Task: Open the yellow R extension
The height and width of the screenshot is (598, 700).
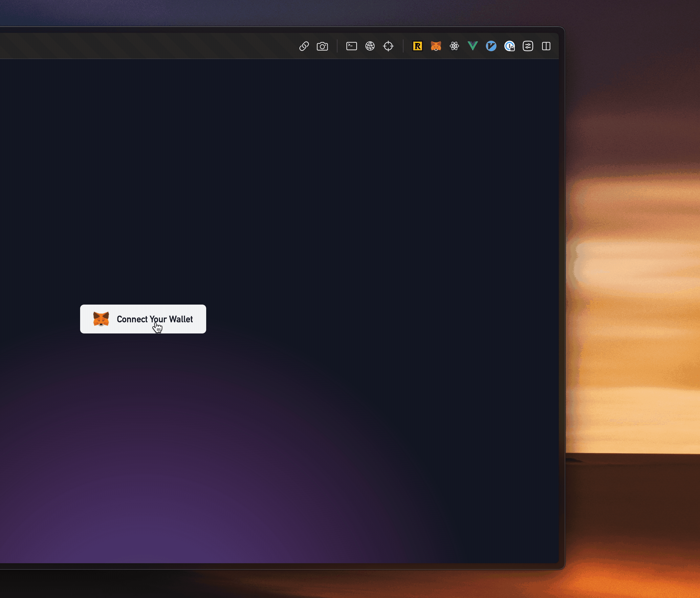Action: click(x=418, y=46)
